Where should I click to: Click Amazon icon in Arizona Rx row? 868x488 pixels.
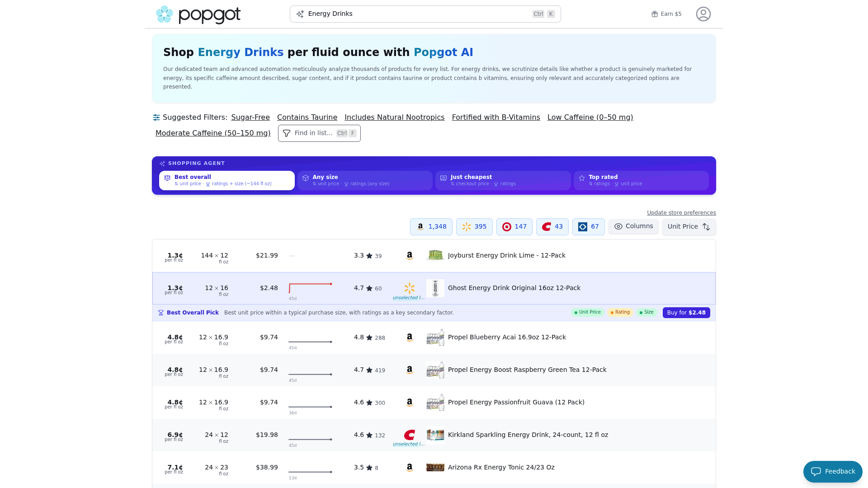tap(410, 468)
